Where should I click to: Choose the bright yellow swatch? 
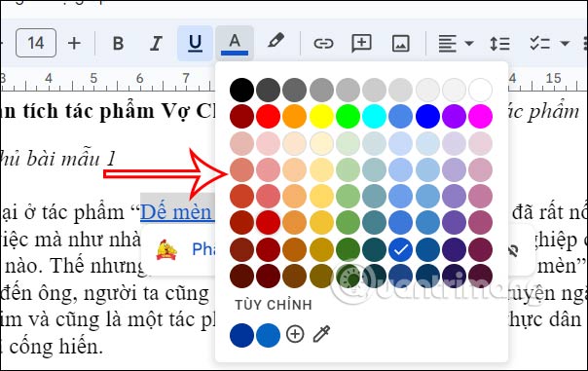321,117
